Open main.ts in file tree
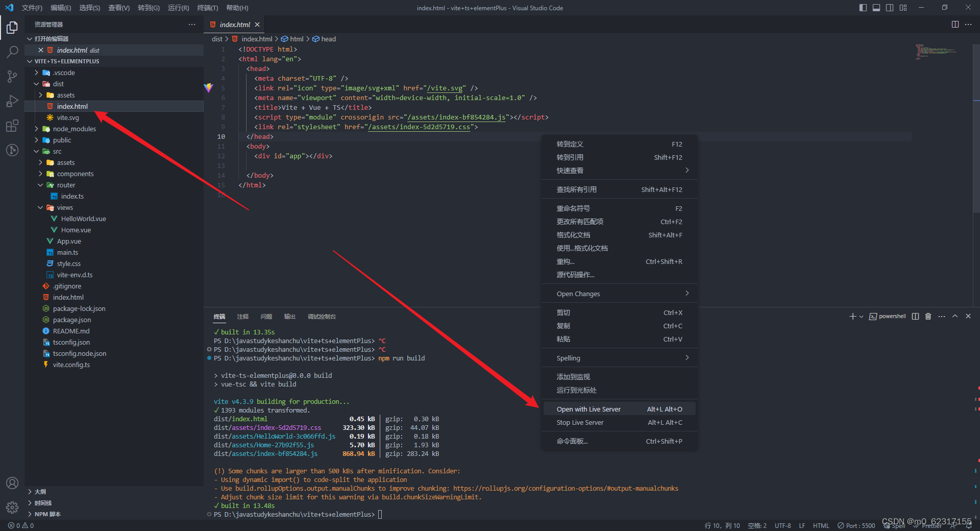This screenshot has width=980, height=531. click(x=67, y=252)
